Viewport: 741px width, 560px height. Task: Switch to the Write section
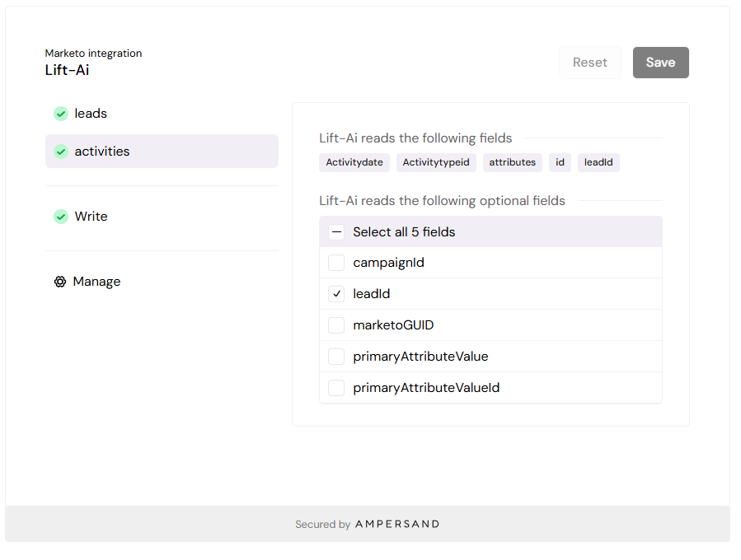162,217
